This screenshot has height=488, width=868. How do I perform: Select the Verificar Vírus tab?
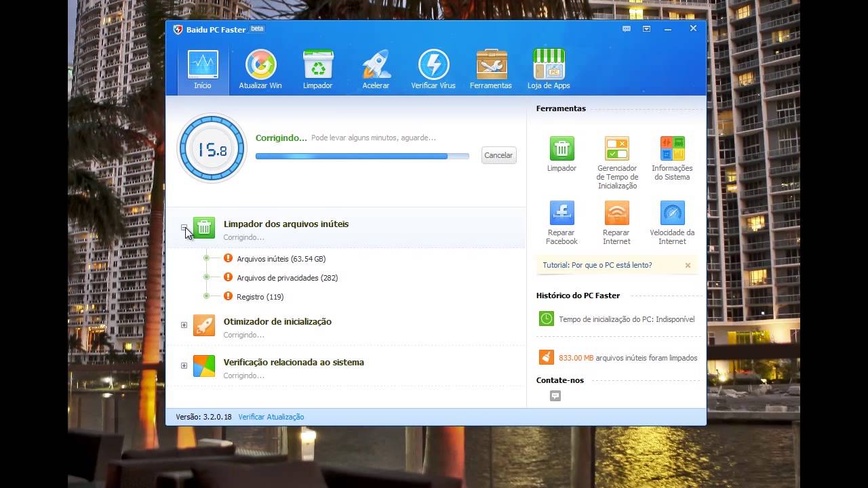(x=433, y=70)
